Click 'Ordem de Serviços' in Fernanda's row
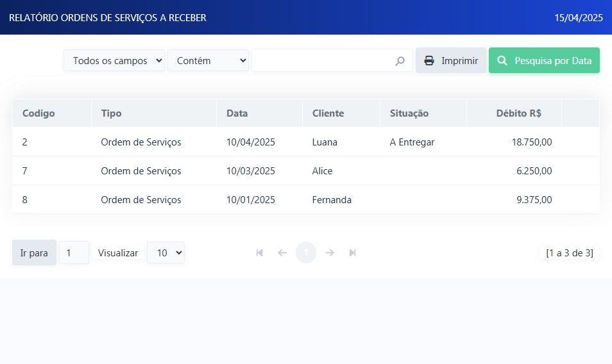Screen dimensions: 612x364 coord(141,200)
